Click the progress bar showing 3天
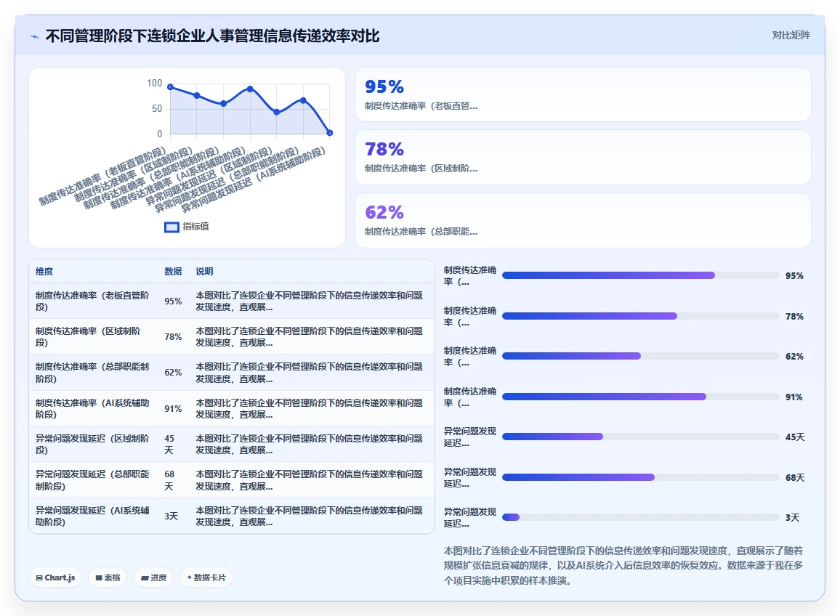This screenshot has width=840, height=616. tap(640, 517)
